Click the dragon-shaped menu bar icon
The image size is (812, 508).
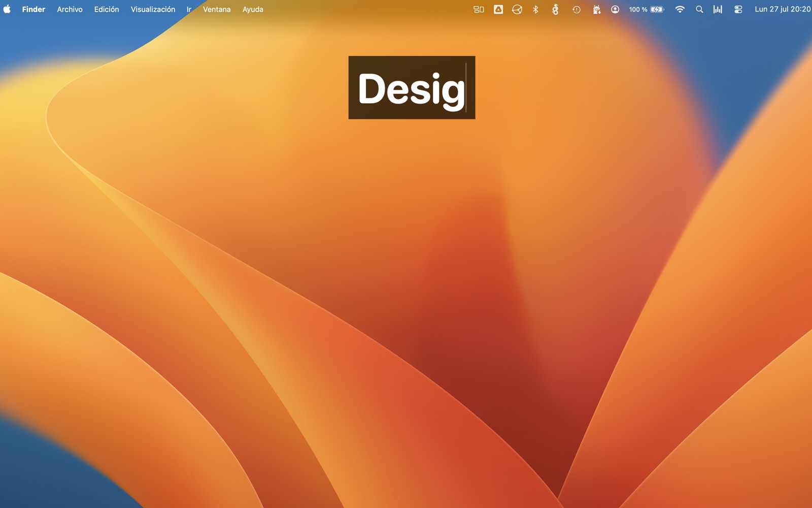click(x=555, y=9)
